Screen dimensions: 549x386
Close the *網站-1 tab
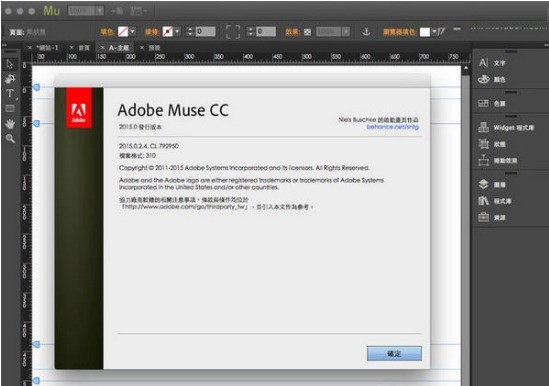pos(30,48)
